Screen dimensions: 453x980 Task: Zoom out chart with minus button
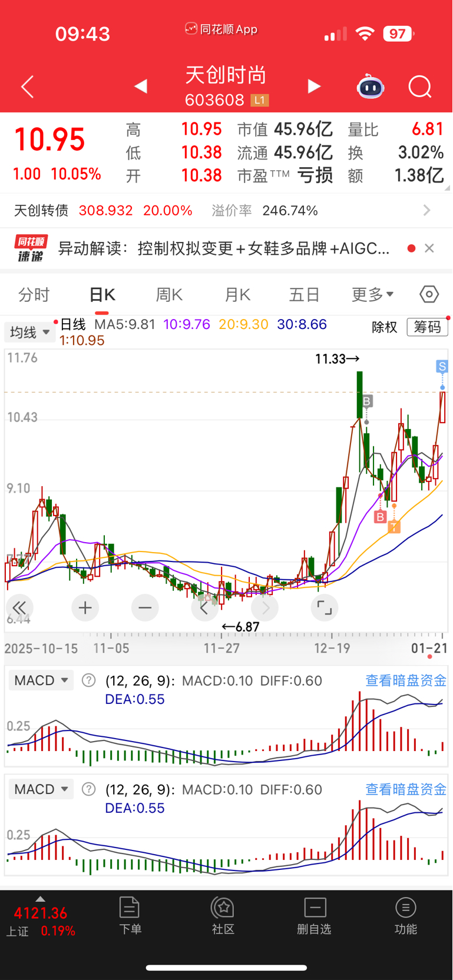[x=145, y=607]
